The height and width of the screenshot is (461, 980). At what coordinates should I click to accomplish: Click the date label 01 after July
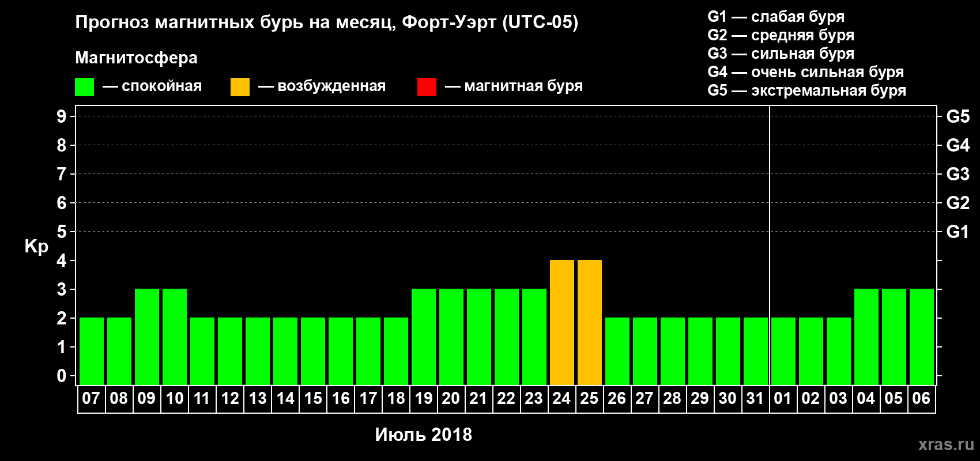click(783, 398)
